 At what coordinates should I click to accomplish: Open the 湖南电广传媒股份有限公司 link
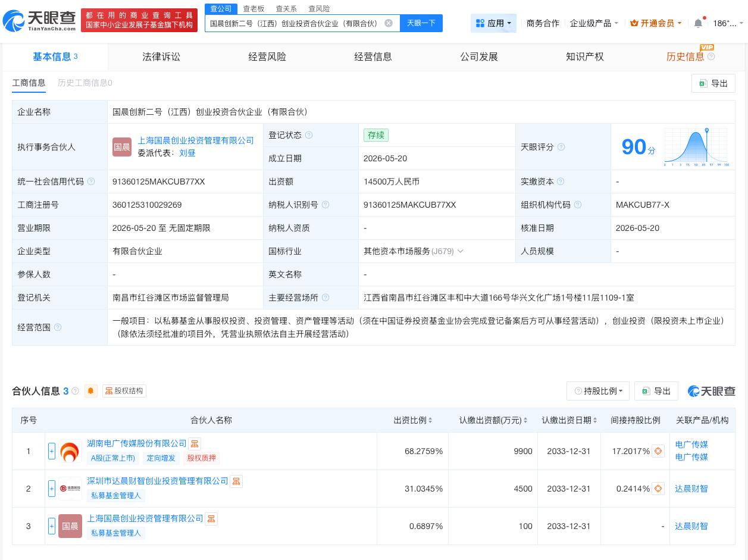click(x=137, y=444)
